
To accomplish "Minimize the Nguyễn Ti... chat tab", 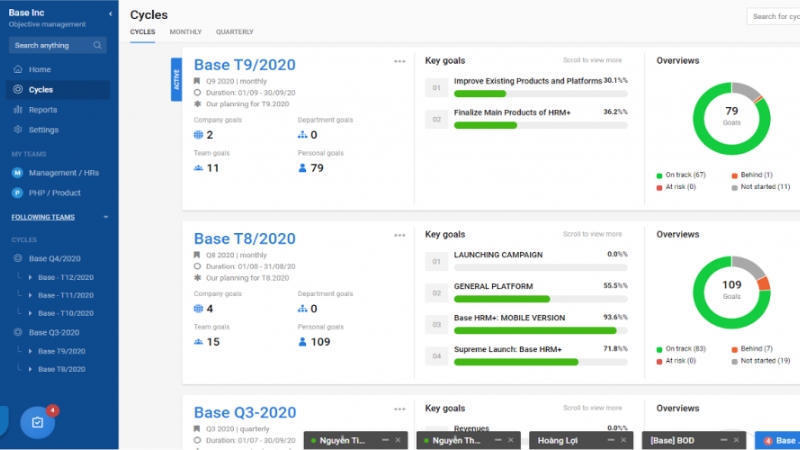I will click(385, 440).
